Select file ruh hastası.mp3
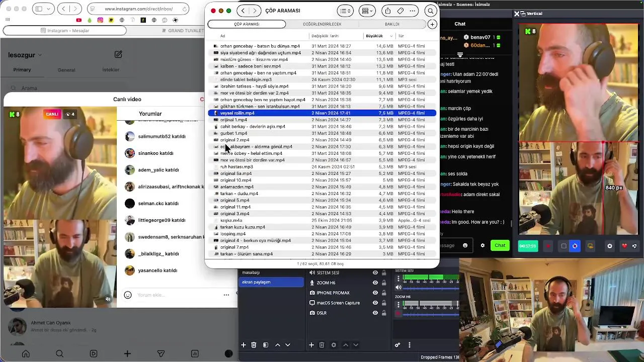The height and width of the screenshot is (362, 644). [322, 166]
